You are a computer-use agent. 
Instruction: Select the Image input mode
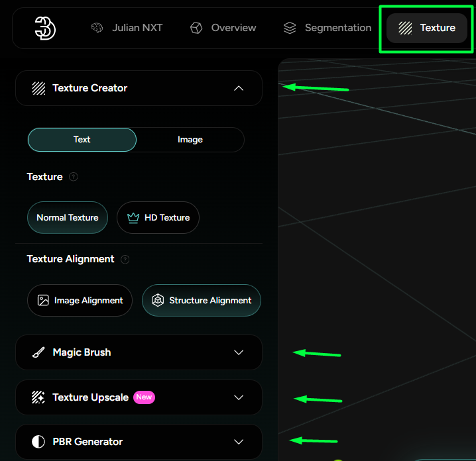click(190, 140)
